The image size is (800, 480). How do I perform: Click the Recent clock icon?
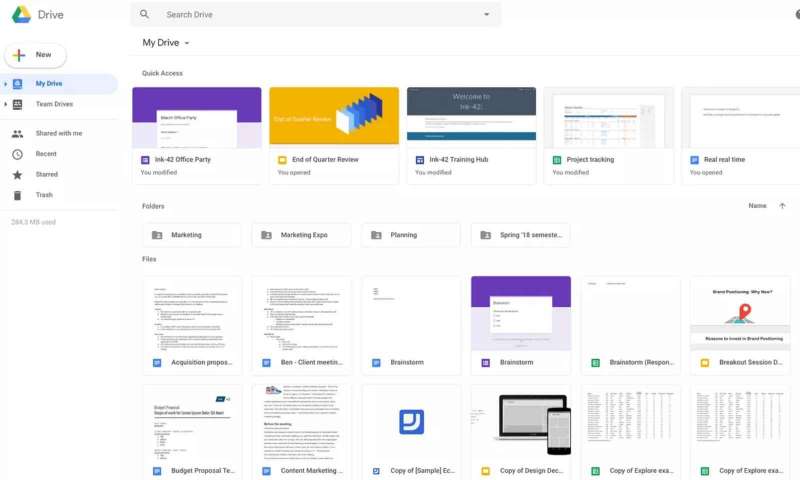point(17,154)
